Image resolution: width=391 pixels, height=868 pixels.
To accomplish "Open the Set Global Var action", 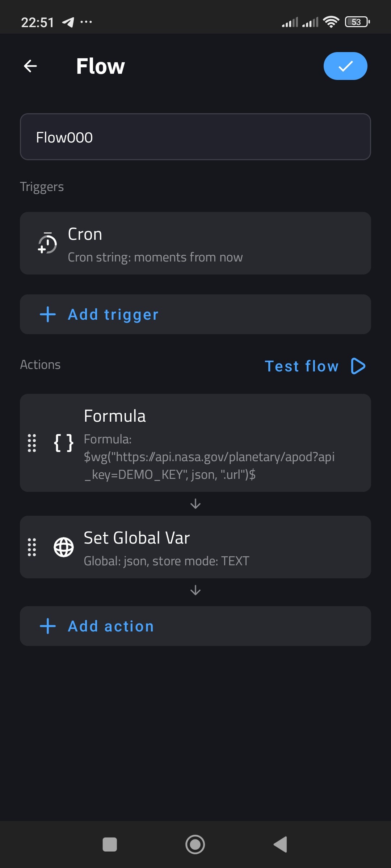I will (217, 547).
